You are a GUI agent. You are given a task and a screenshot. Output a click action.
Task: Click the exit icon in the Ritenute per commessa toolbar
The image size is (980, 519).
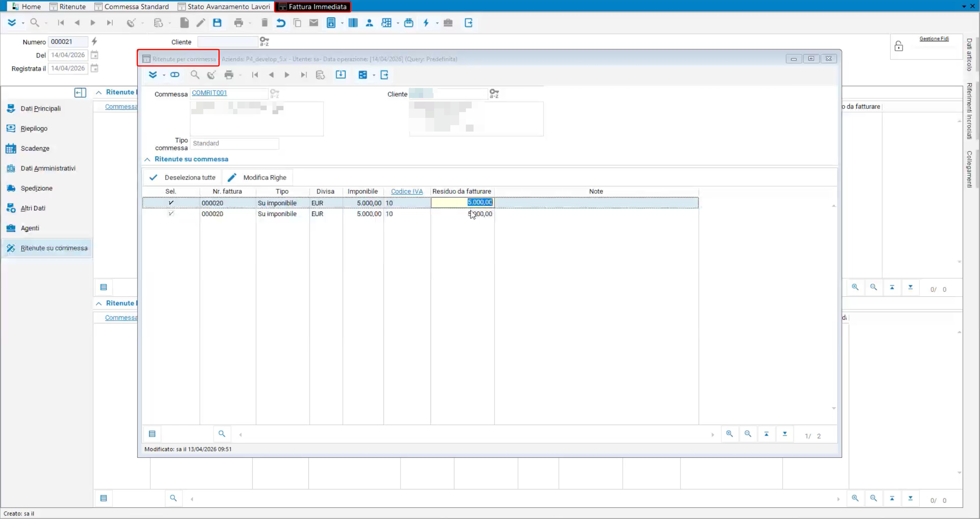tap(384, 75)
